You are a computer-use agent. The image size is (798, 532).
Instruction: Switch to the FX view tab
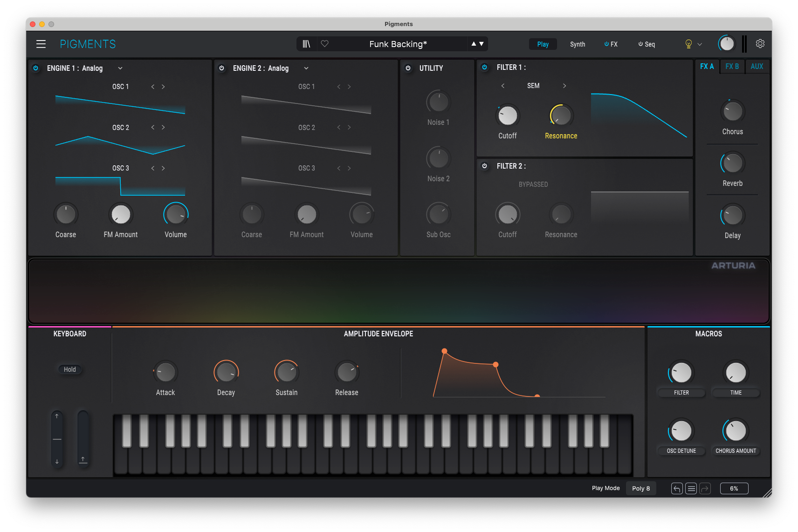(x=611, y=44)
